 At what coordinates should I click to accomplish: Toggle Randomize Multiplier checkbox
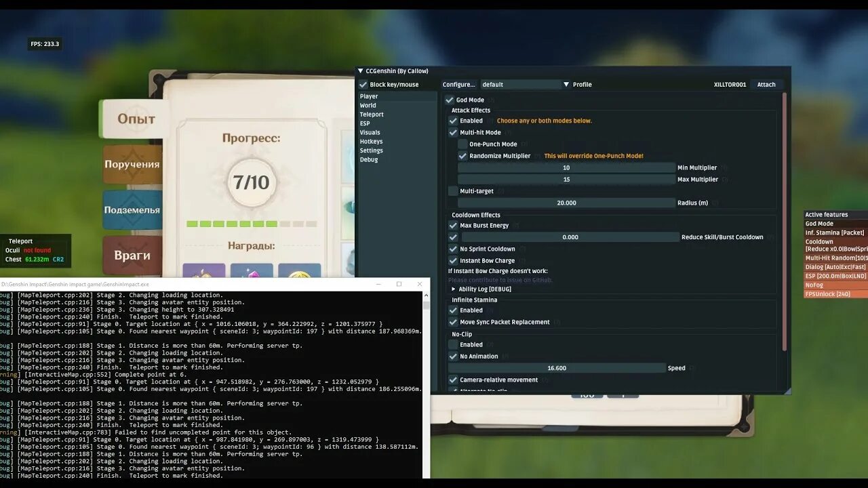click(462, 155)
